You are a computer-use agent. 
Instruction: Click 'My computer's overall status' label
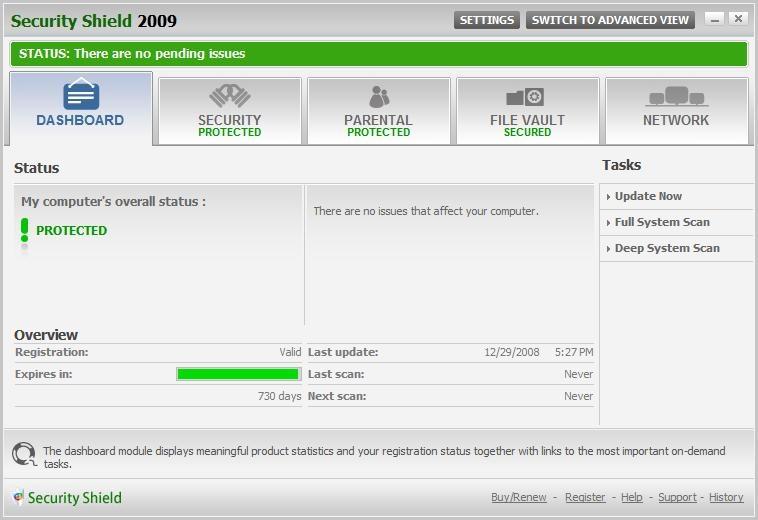point(114,202)
